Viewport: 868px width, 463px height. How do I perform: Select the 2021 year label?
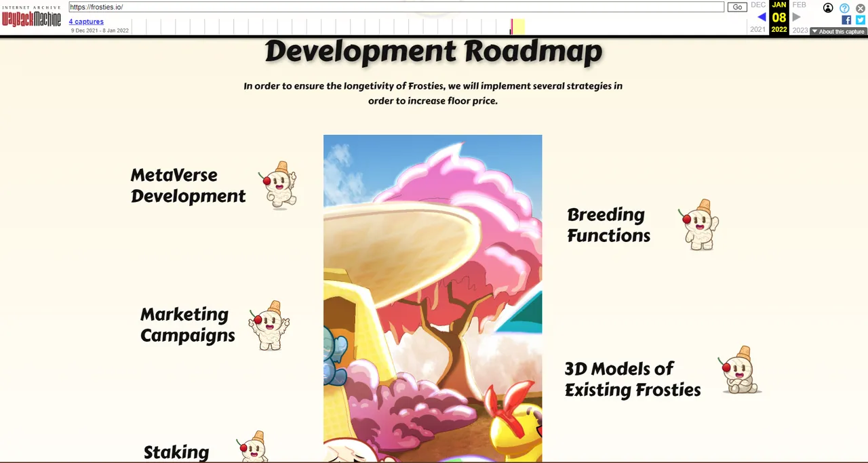pyautogui.click(x=758, y=30)
